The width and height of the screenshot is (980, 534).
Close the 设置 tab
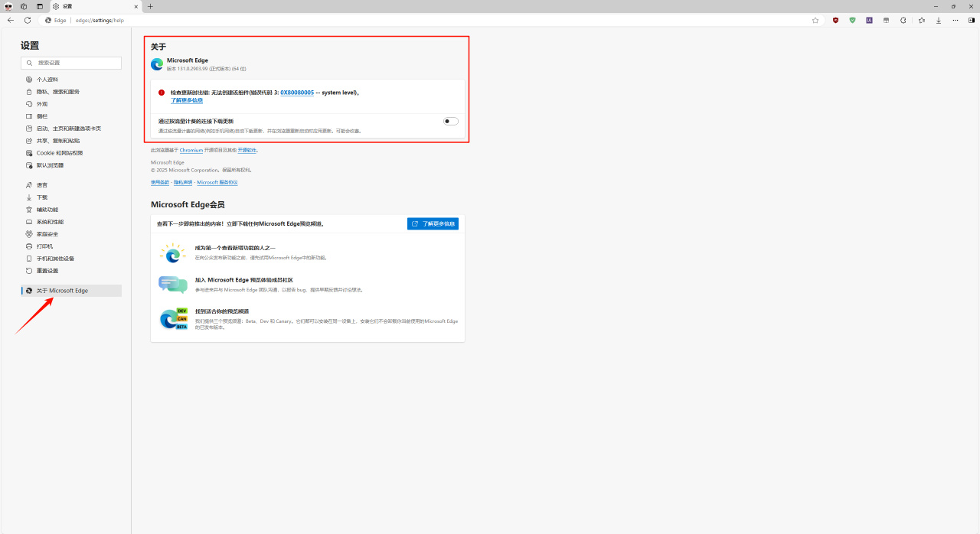click(136, 6)
